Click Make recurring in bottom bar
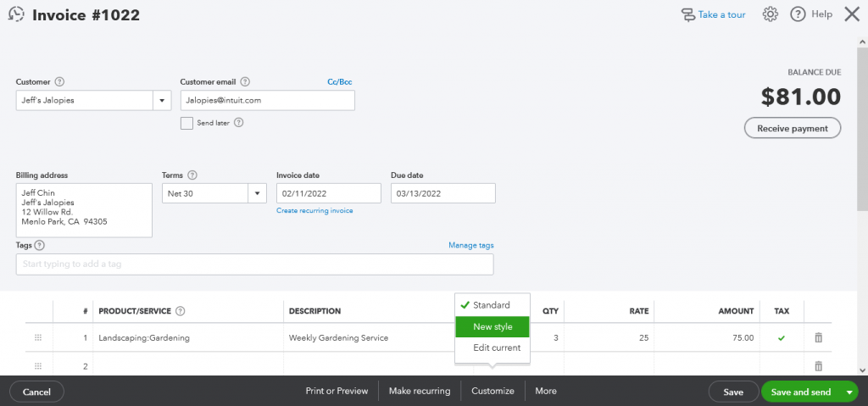Screen dimensions: 868x406 420,391
